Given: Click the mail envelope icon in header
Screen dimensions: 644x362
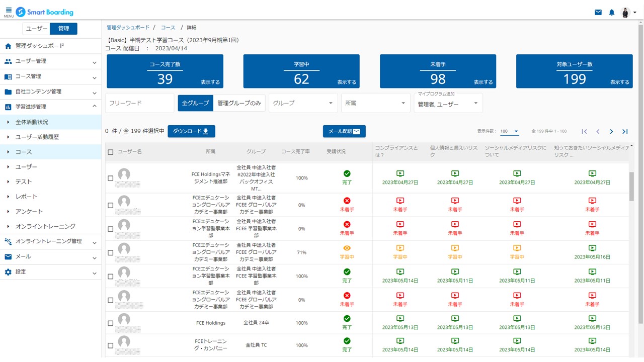Looking at the screenshot, I should pos(598,12).
